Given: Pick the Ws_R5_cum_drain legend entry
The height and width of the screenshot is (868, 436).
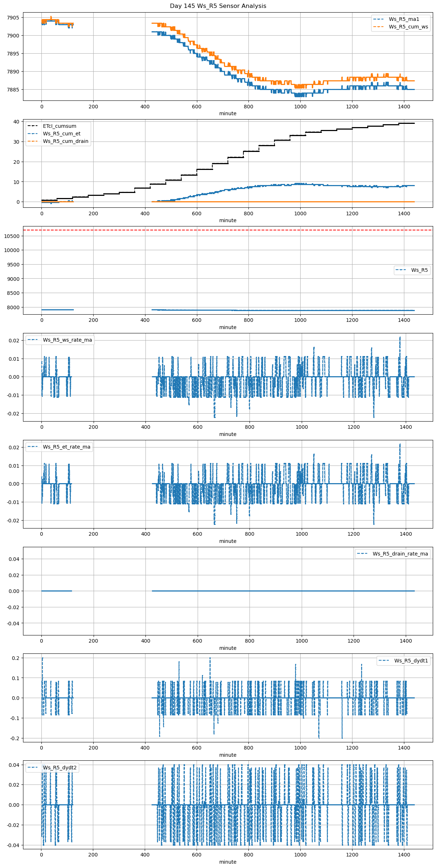Looking at the screenshot, I should pyautogui.click(x=66, y=141).
